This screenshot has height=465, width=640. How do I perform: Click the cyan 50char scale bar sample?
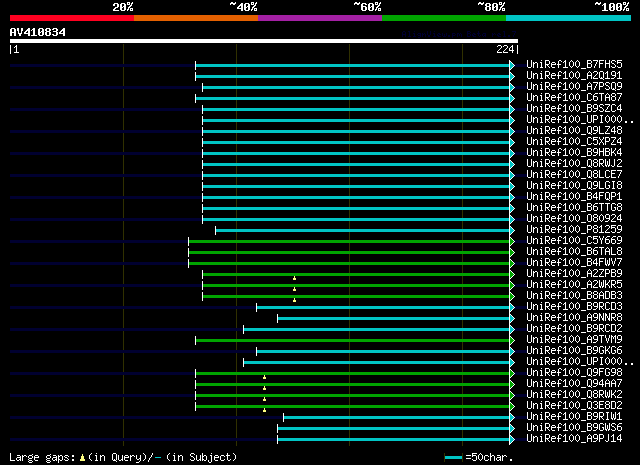coord(453,458)
